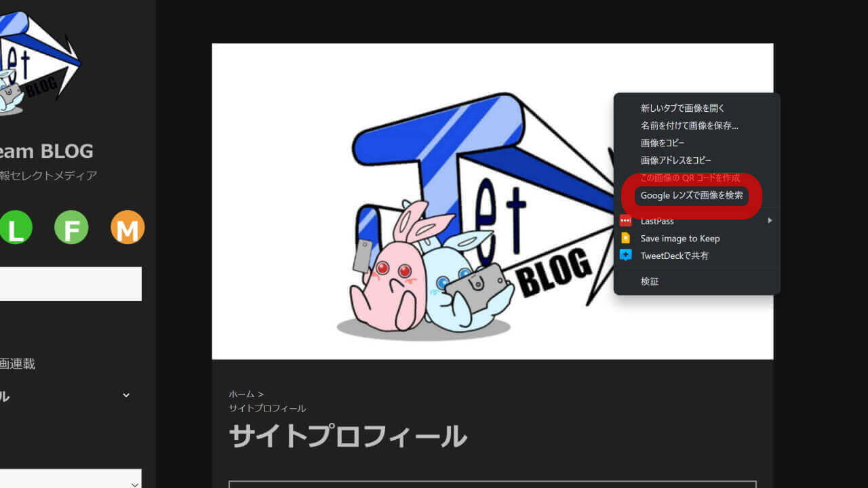
Task: Click Google レンズで画像を検索
Action: tap(691, 195)
